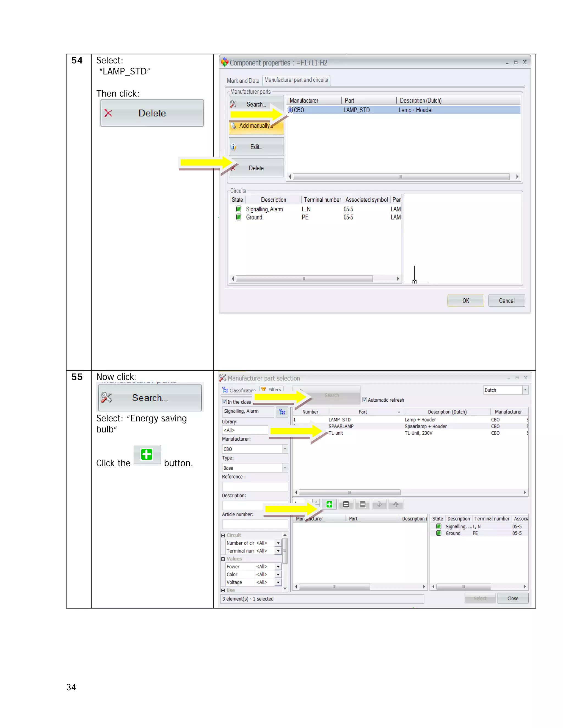Sort by the Part column header

click(365, 412)
